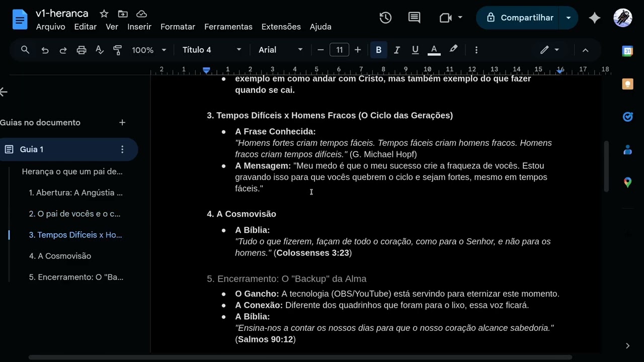Close the document outline with back arrow
Image resolution: width=644 pixels, height=362 pixels.
pos(4,92)
